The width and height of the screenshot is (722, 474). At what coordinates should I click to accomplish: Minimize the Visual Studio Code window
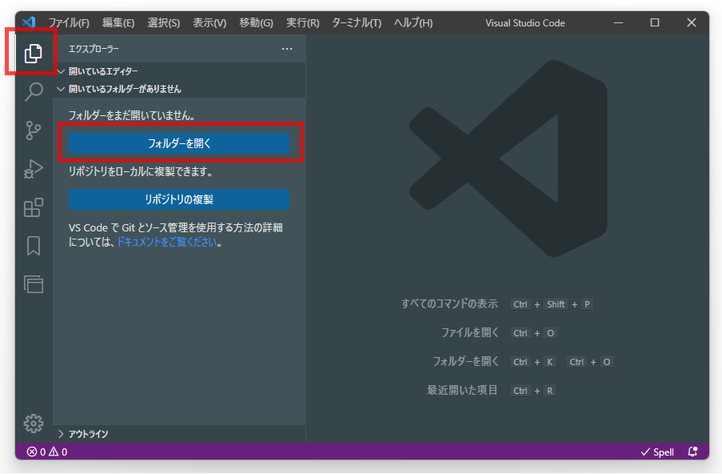[x=618, y=23]
